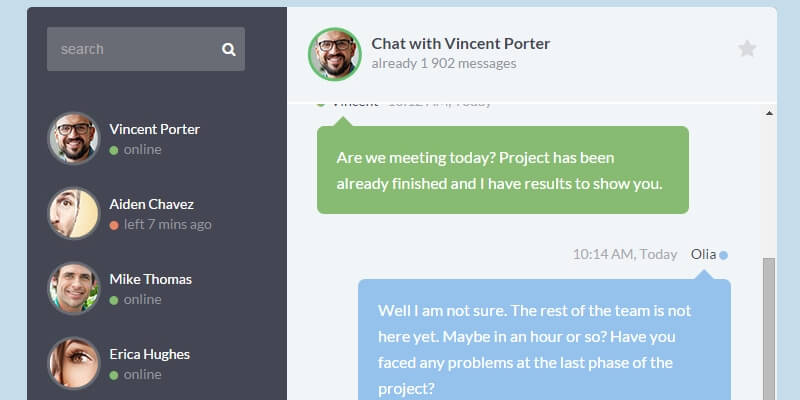Screen dimensions: 800x400
Task: Open the conversation with Vincent Porter by name
Action: pyautogui.click(x=155, y=129)
